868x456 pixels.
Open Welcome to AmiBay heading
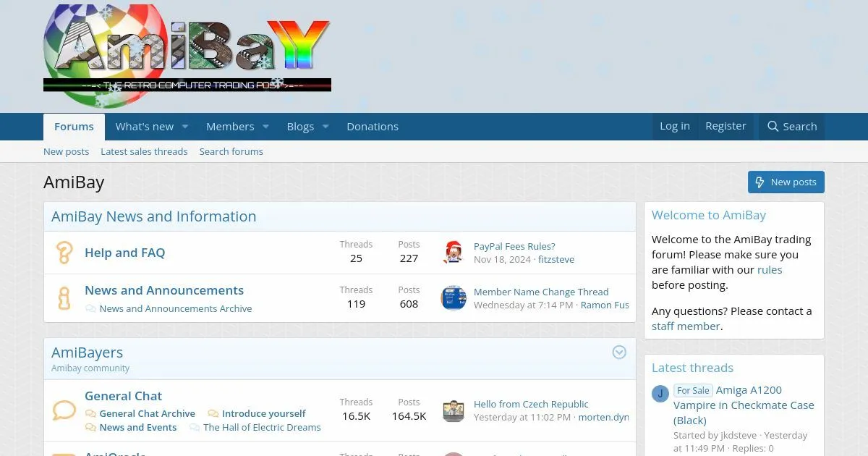tap(709, 215)
